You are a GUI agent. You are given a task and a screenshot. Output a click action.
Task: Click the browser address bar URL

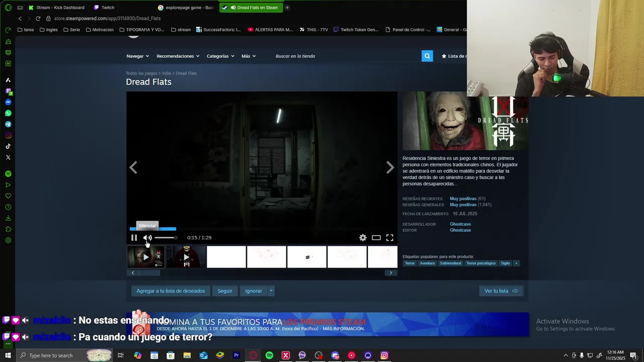point(107,18)
